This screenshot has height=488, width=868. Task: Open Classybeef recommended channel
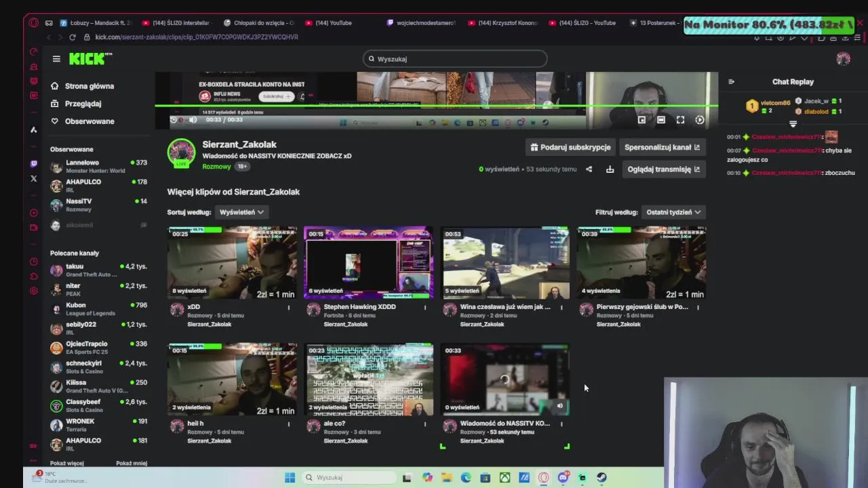click(x=99, y=405)
